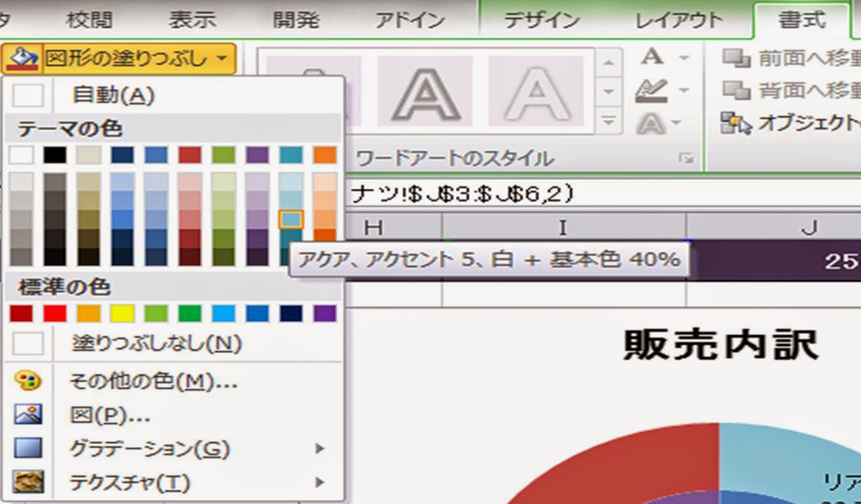
Task: Pick the orange standard color swatch
Action: (x=88, y=314)
